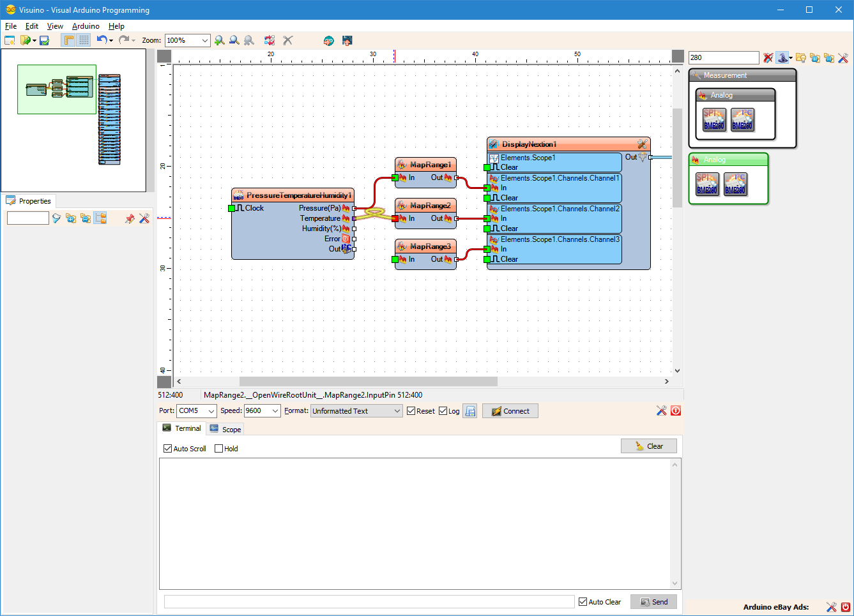Click the Arduino eBay Ads tools icon

click(x=831, y=607)
